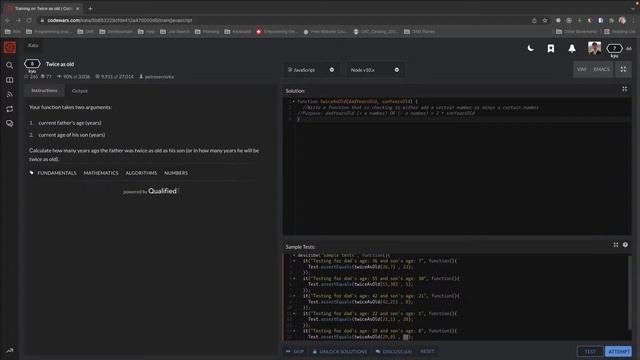Expand the left sidebar bottom arrow icon

coord(9,350)
